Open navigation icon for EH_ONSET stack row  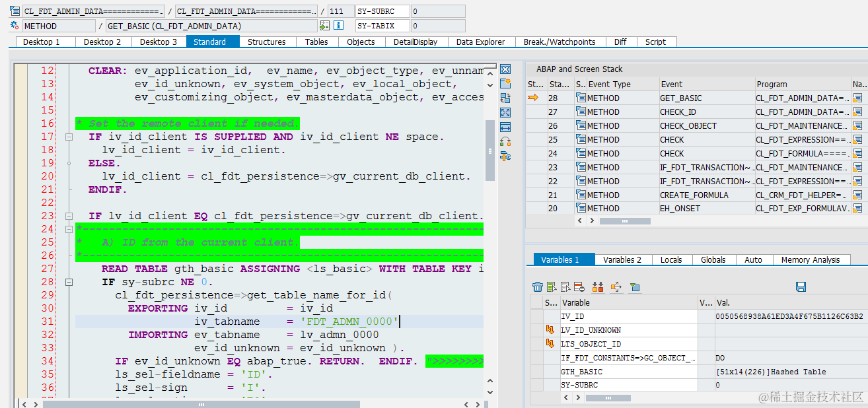858,208
